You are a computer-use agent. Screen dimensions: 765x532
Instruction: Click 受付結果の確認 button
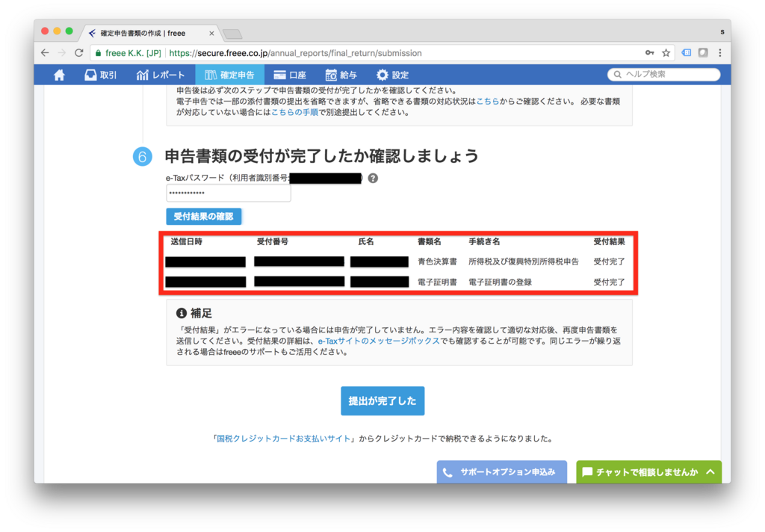pyautogui.click(x=203, y=216)
